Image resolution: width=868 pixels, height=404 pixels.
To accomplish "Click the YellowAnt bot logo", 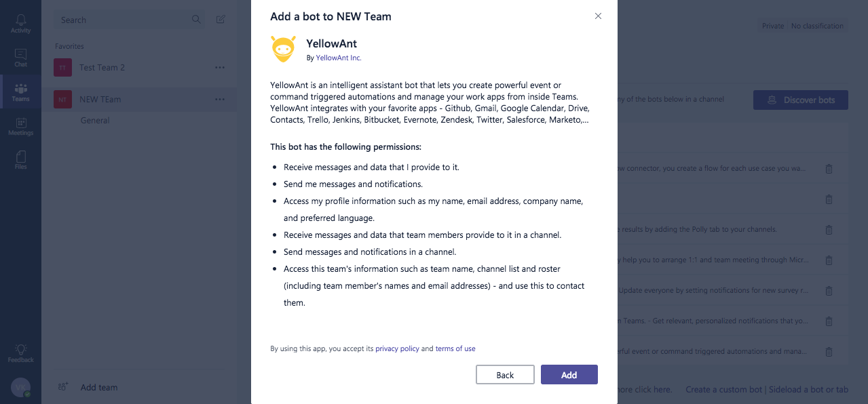I will point(284,49).
